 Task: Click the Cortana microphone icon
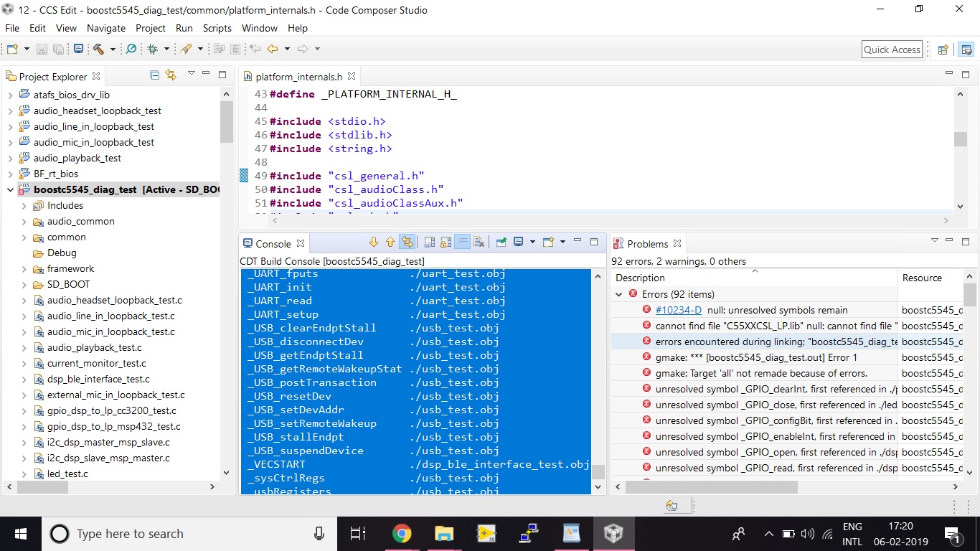[x=319, y=533]
